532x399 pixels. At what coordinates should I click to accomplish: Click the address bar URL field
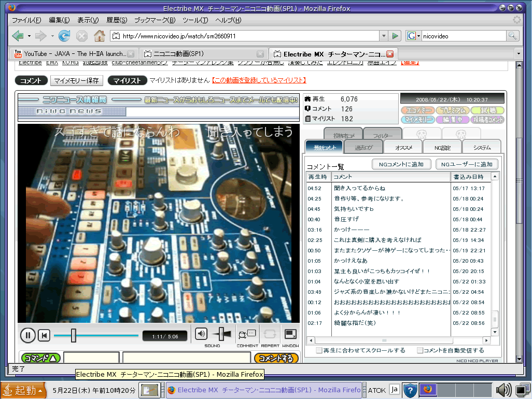(x=244, y=36)
